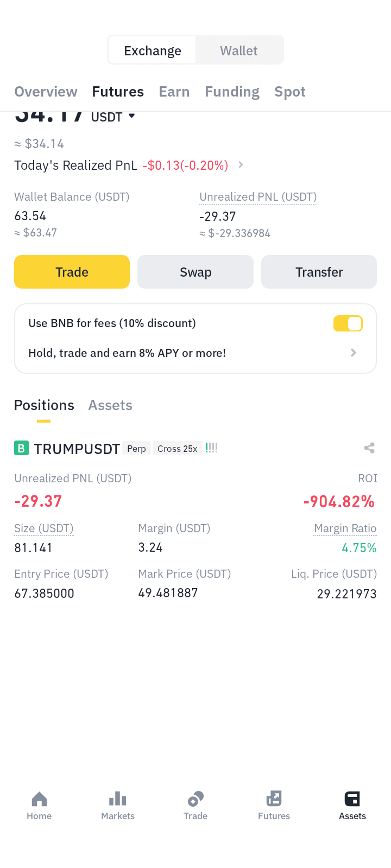391x868 pixels.
Task: Share the TRUMPUSDT position
Action: [369, 448]
